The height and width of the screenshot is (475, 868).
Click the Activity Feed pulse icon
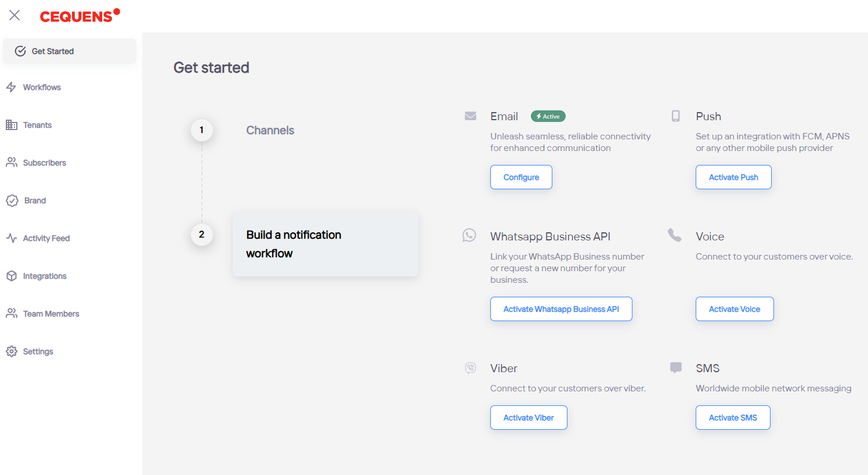point(12,238)
